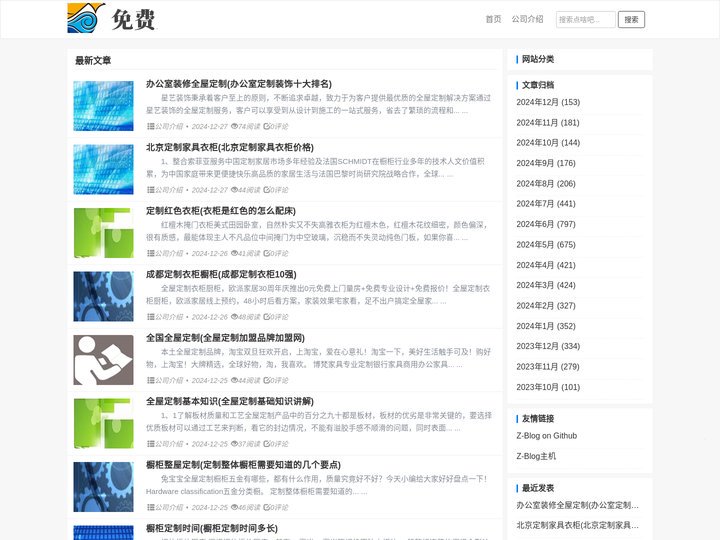Click the site logo with wave icon
Viewport: 720px width, 540px height.
point(112,18)
